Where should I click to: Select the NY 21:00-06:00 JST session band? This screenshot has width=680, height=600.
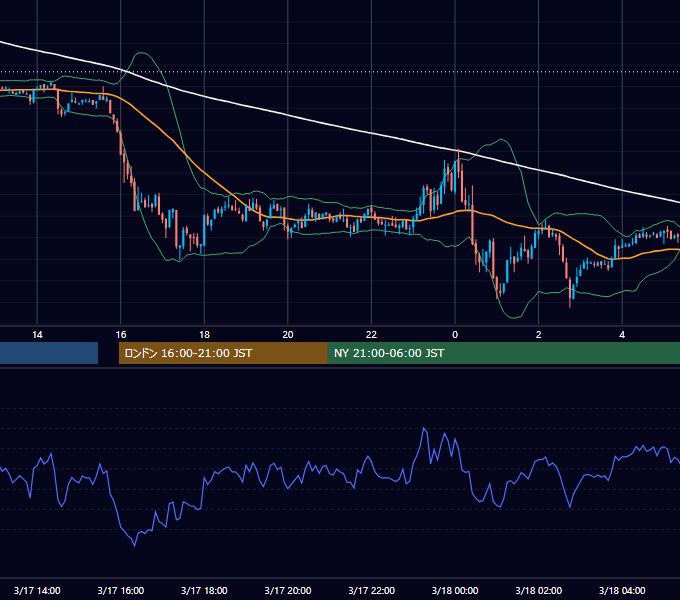pyautogui.click(x=503, y=353)
